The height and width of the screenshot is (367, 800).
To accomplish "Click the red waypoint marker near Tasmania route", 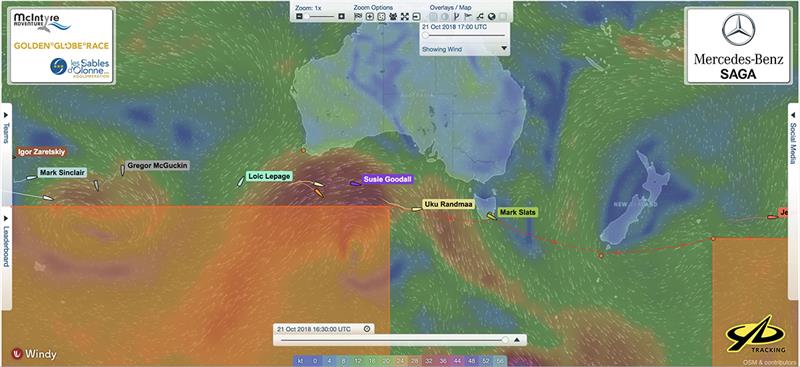I will click(x=601, y=255).
